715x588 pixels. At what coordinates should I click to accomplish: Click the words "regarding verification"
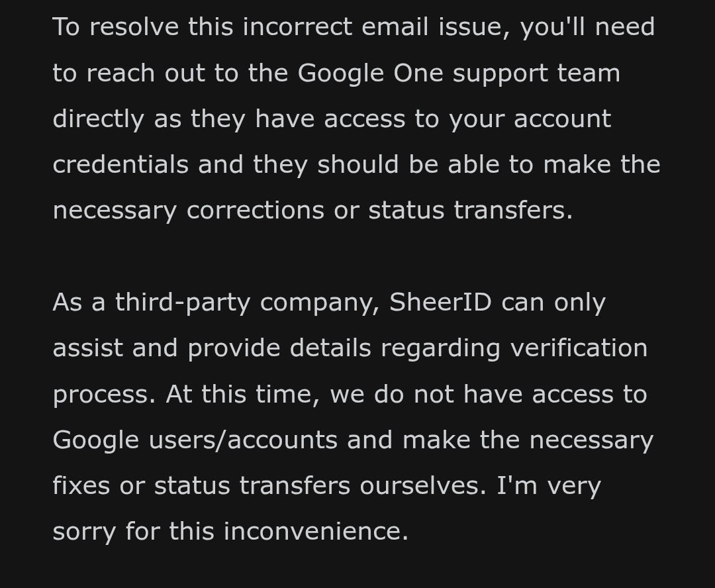(514, 349)
